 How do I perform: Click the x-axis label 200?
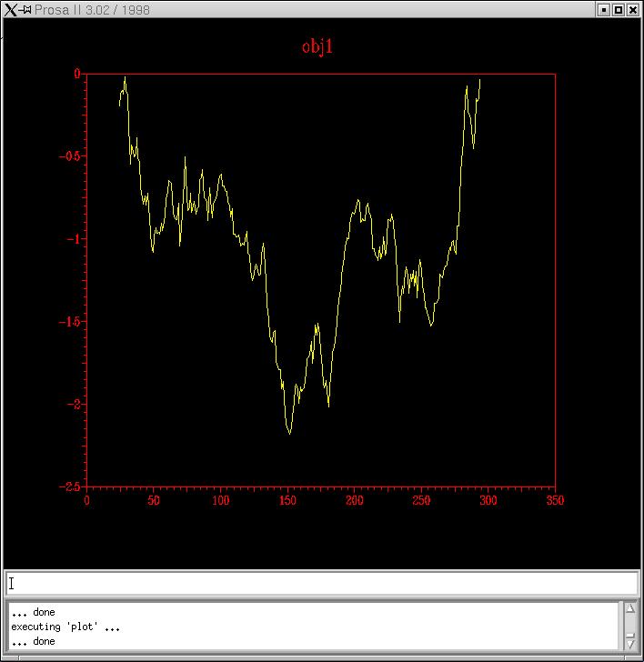click(x=354, y=500)
